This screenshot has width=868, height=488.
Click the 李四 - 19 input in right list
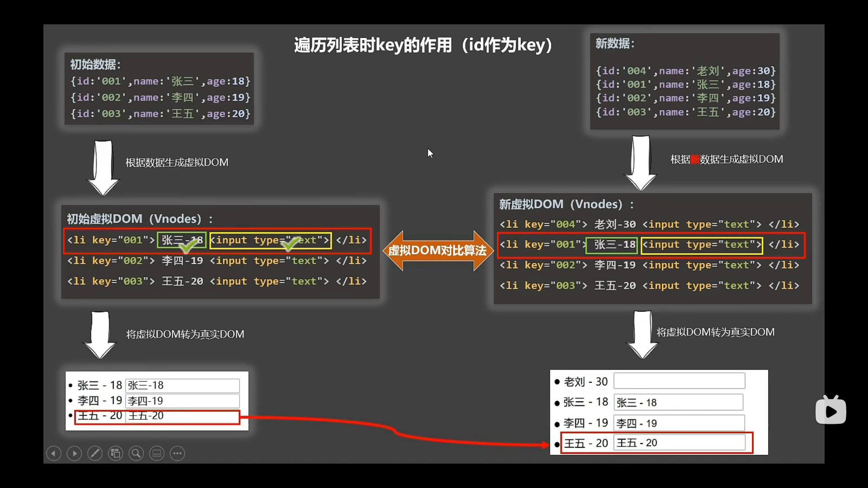point(680,422)
